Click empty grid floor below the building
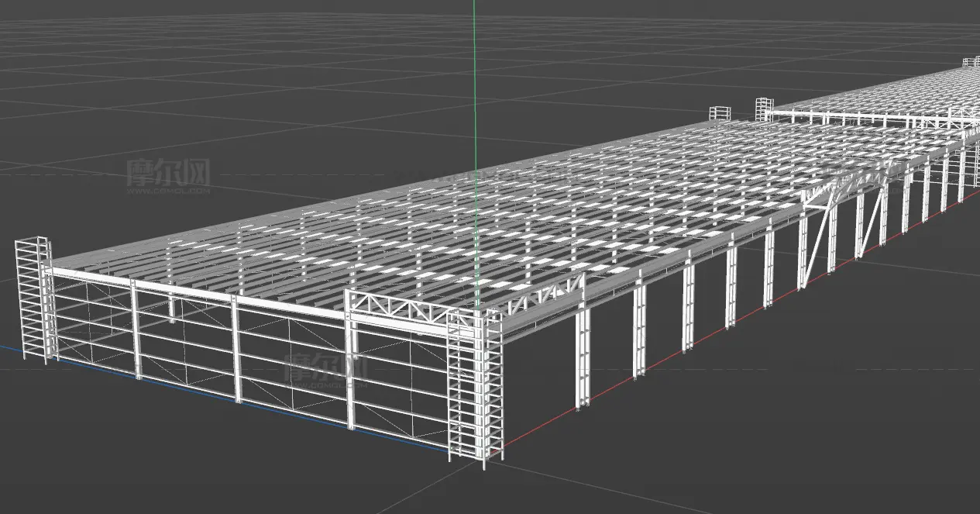This screenshot has height=514, width=980. click(697, 450)
